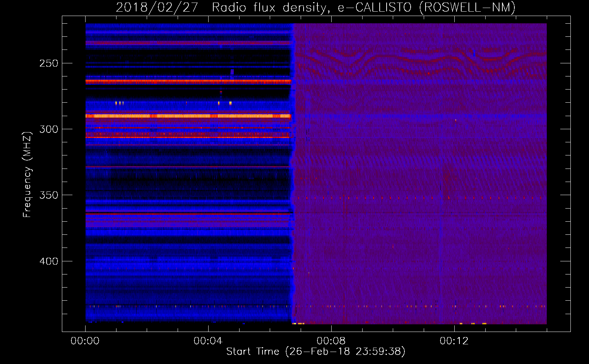Click the 00:00 time tick label
This screenshot has height=364, width=589.
[85, 341]
